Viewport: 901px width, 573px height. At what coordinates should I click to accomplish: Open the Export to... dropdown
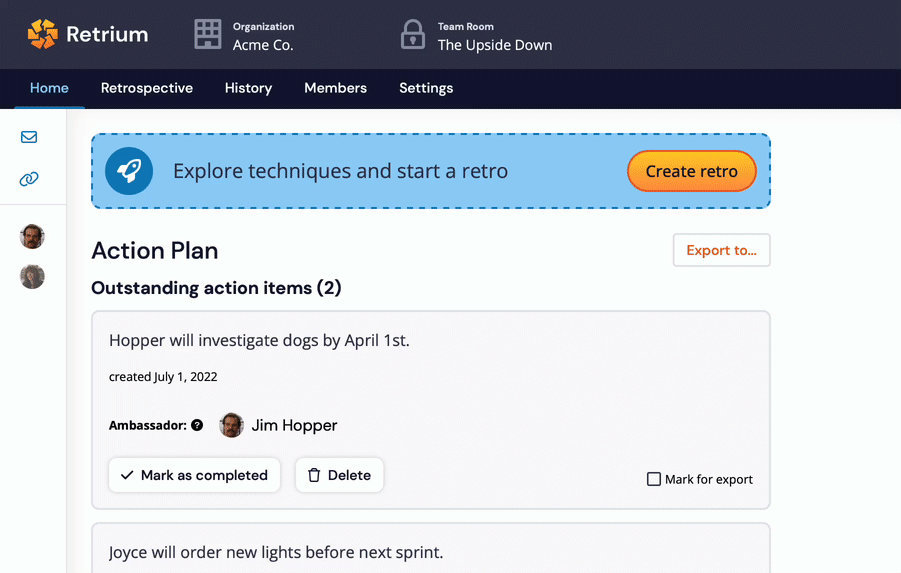pos(721,250)
